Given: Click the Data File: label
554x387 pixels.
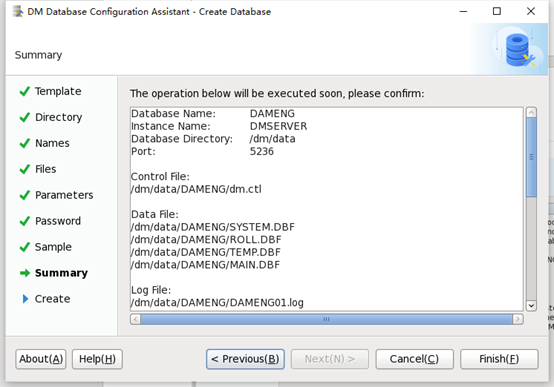Looking at the screenshot, I should [155, 214].
